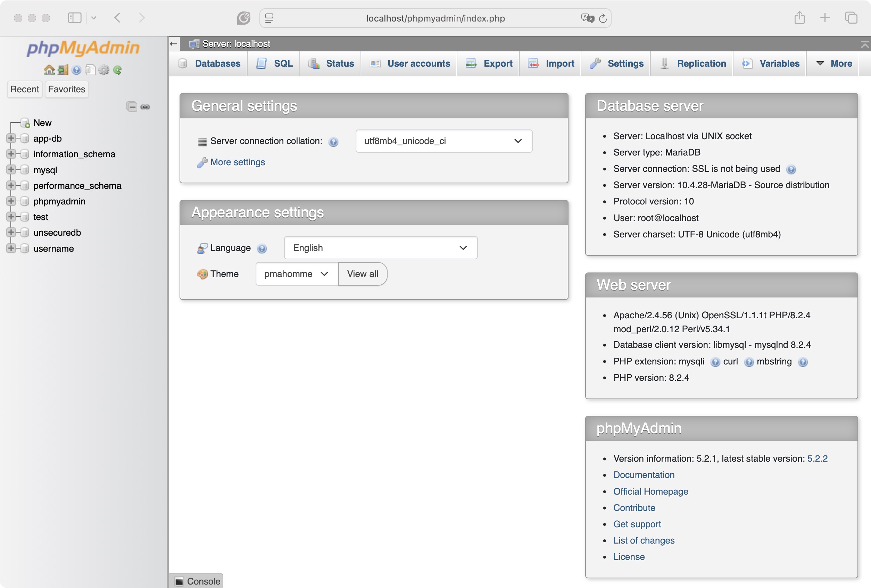Click the link with main panel chain icon

[146, 107]
